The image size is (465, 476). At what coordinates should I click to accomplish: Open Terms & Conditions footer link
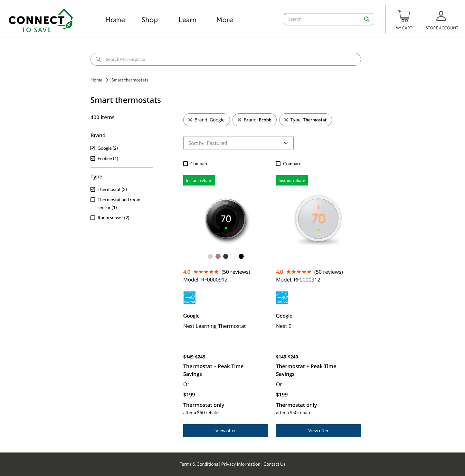[199, 464]
